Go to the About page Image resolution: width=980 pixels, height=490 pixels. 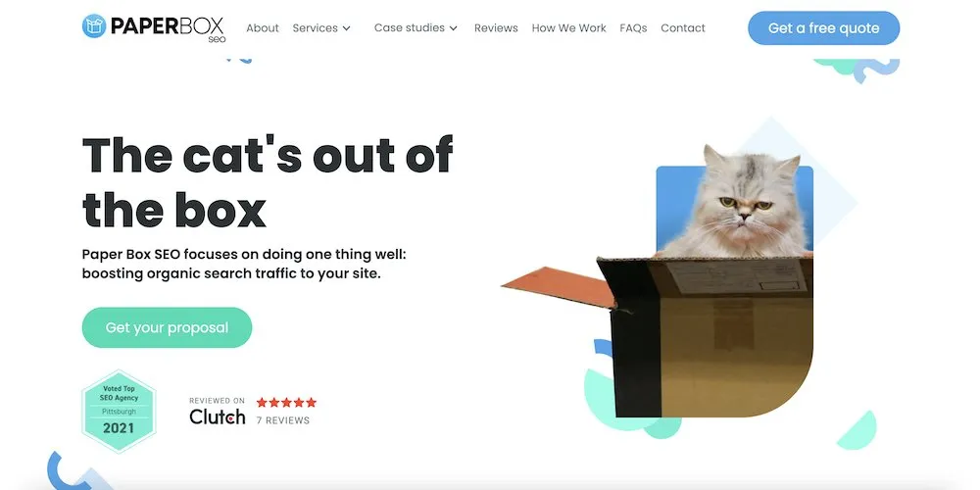point(263,28)
